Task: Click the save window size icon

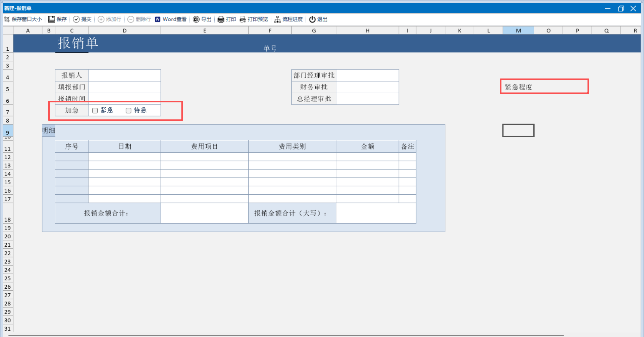Action: 7,19
